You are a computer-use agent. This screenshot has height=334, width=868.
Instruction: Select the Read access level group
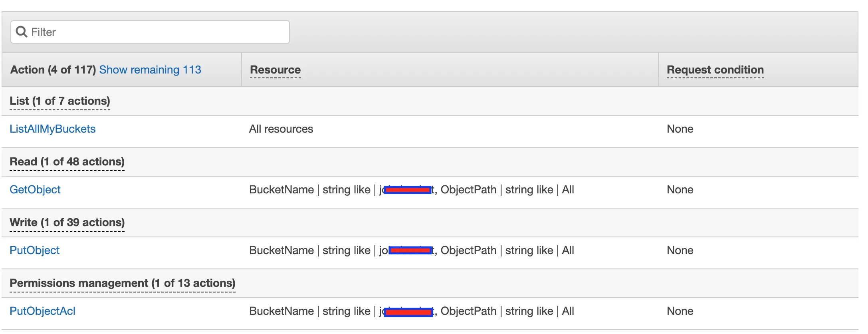(x=67, y=162)
